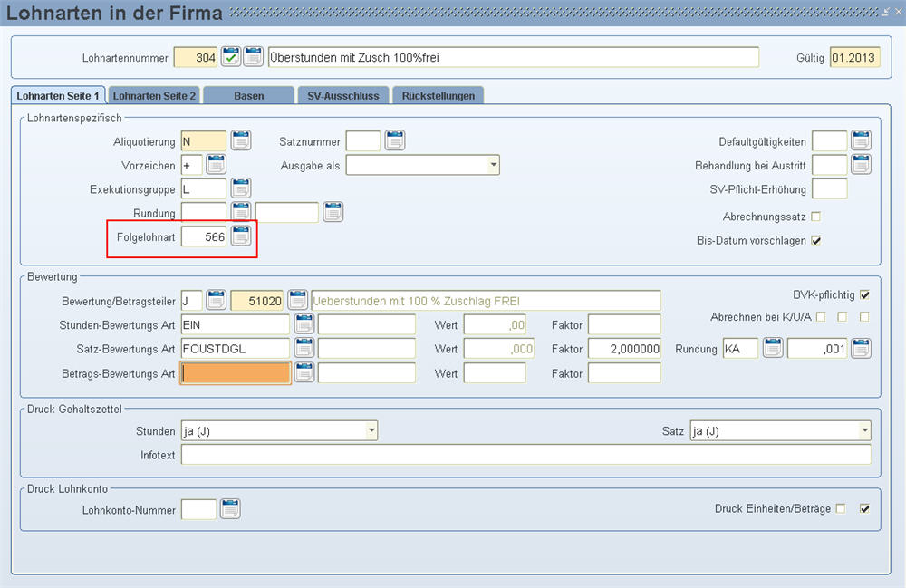The height and width of the screenshot is (588, 906).
Task: Uncheck the ticked Druck Einheiten/Beträge box
Action: (x=864, y=509)
